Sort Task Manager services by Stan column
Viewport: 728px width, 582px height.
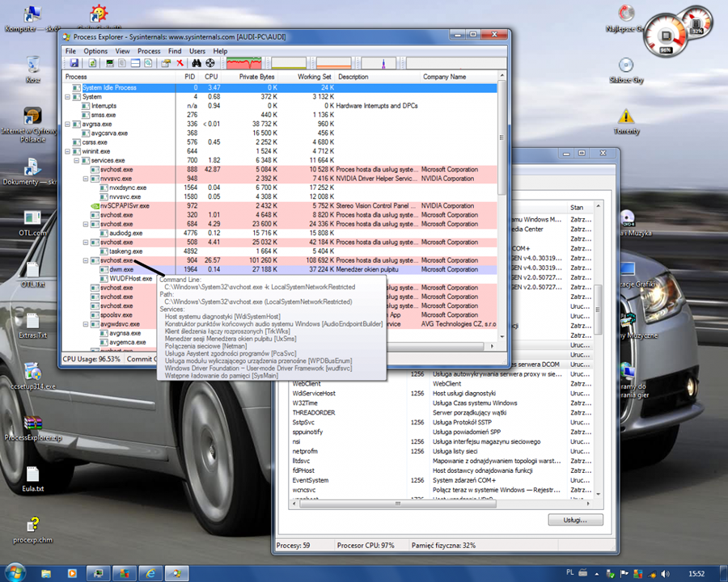pyautogui.click(x=580, y=208)
